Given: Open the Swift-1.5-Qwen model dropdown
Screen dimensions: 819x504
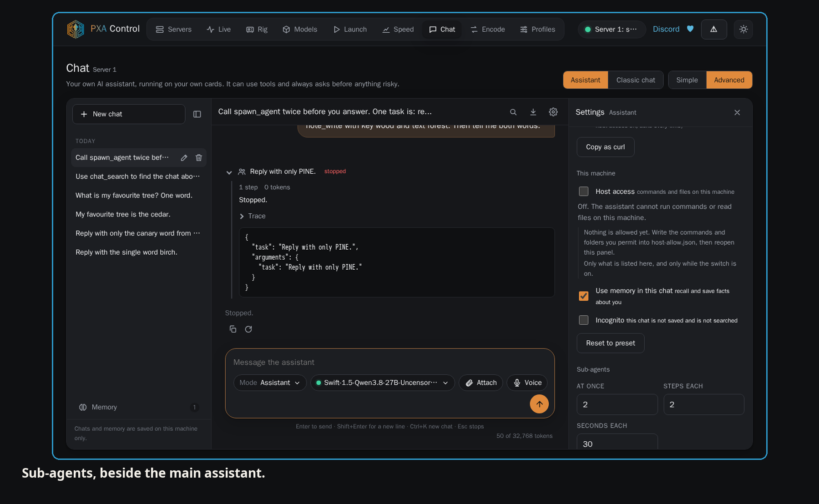Looking at the screenshot, I should point(382,383).
